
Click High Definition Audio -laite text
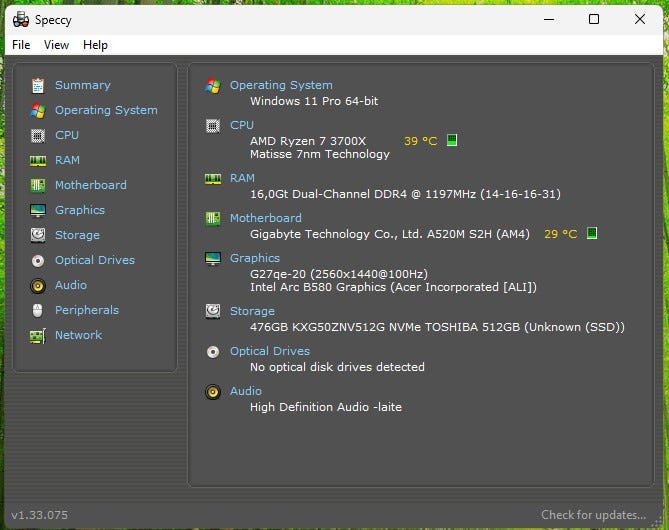click(326, 407)
